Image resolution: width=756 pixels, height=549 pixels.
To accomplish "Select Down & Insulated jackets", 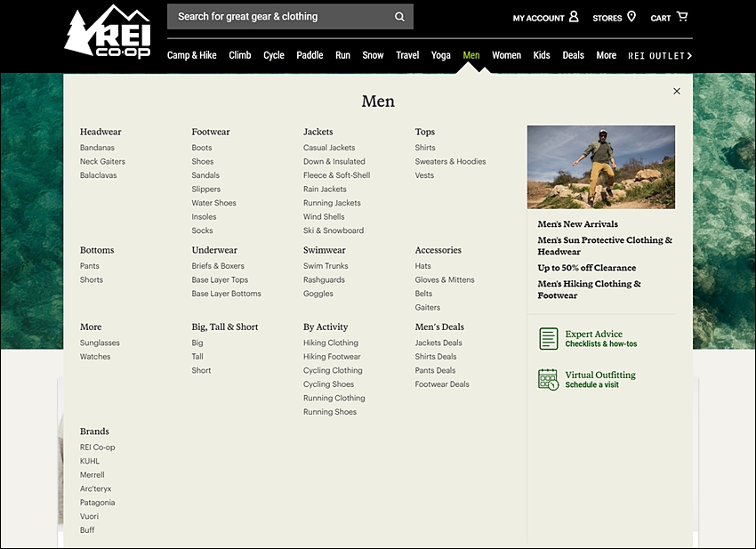I will [334, 162].
